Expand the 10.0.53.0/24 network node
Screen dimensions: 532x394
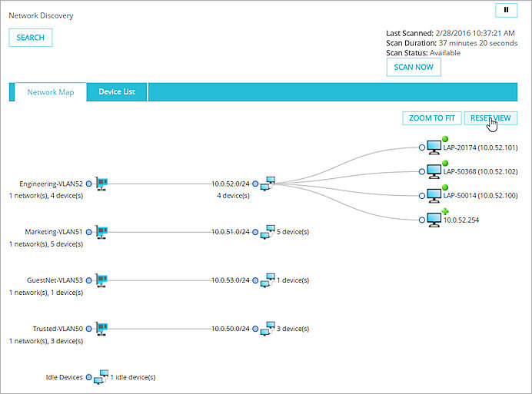[255, 280]
